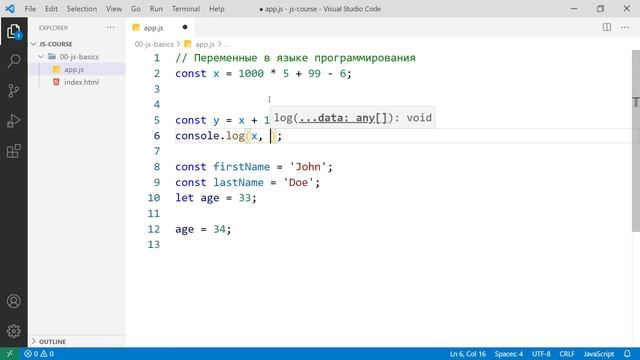Open the File menu
The width and height of the screenshot is (640, 360).
pyautogui.click(x=30, y=9)
